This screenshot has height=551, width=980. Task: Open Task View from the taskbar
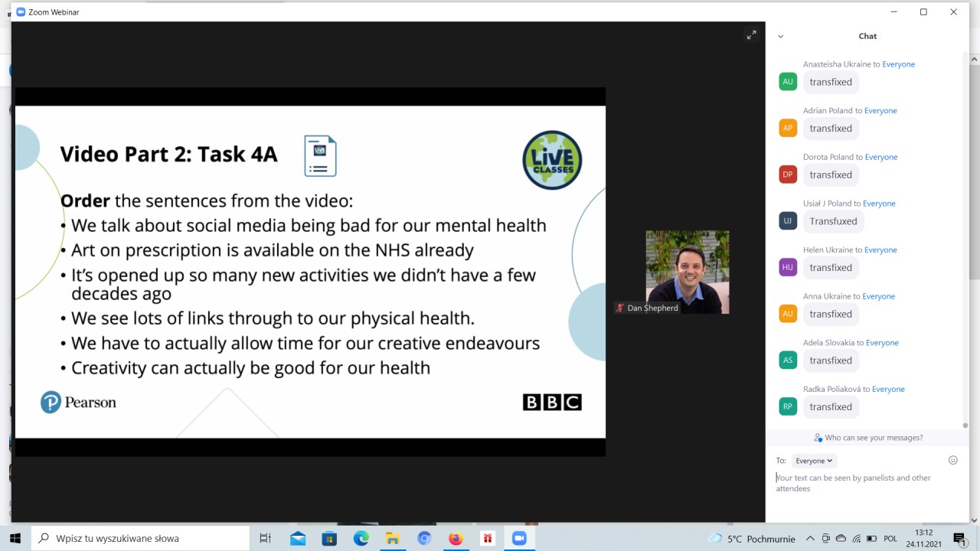(x=265, y=538)
